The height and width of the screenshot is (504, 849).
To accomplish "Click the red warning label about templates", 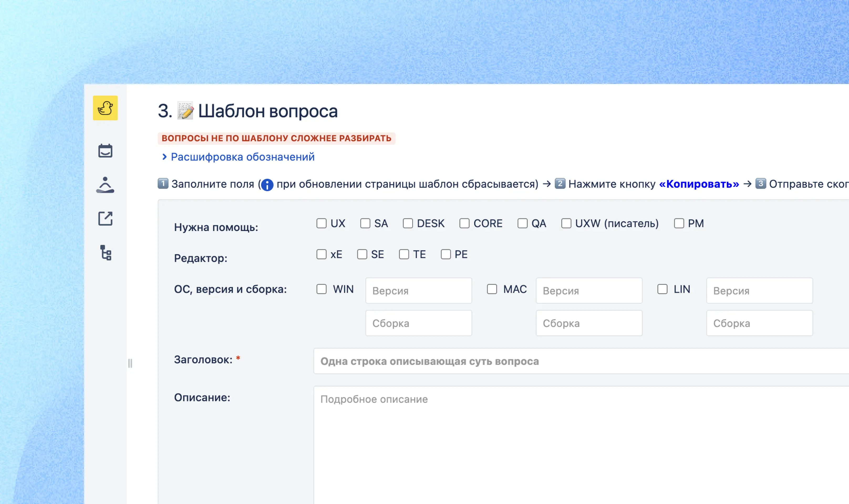I will point(277,139).
